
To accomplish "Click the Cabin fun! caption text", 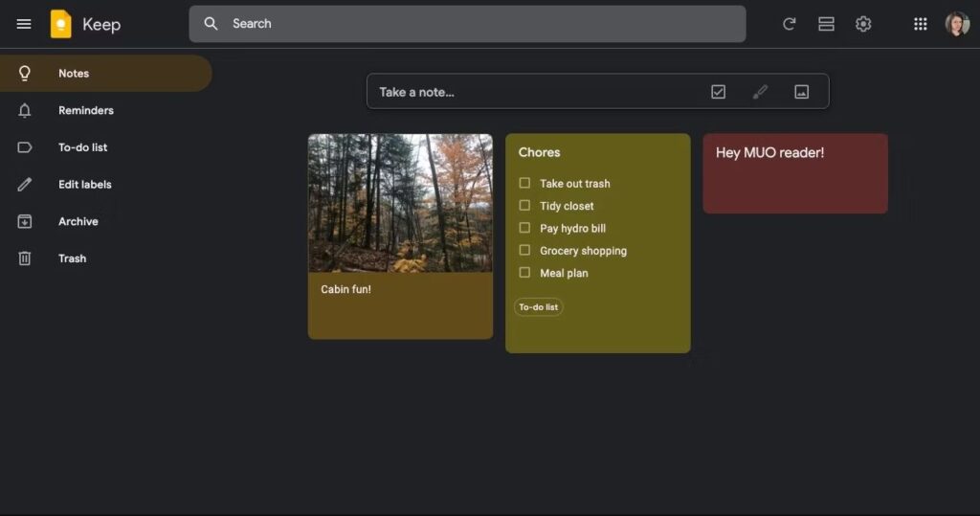I will [345, 289].
